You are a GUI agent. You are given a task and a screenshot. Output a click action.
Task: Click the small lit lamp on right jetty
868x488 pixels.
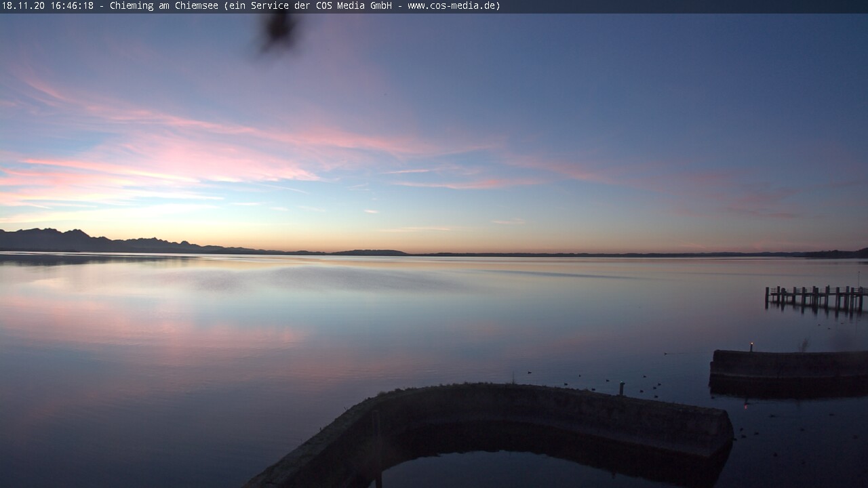click(x=751, y=345)
